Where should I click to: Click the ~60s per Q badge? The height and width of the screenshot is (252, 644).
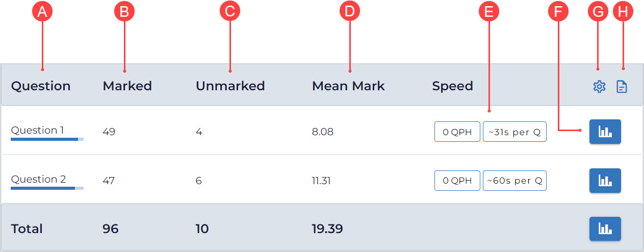click(x=514, y=181)
